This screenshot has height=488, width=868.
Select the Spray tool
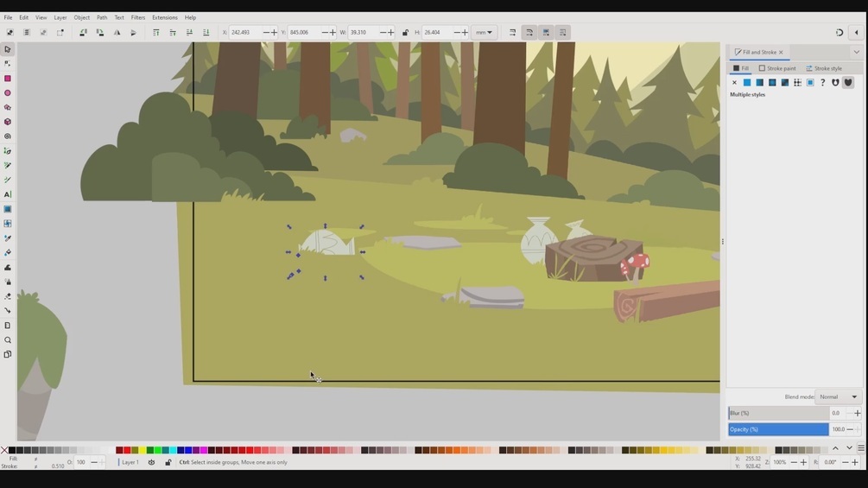[8, 282]
